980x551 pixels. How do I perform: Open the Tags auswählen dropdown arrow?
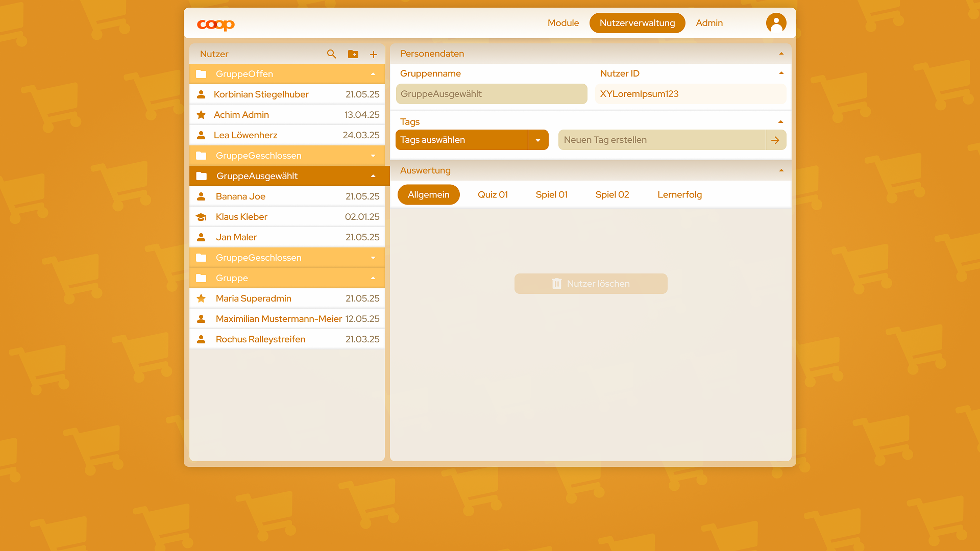point(538,140)
